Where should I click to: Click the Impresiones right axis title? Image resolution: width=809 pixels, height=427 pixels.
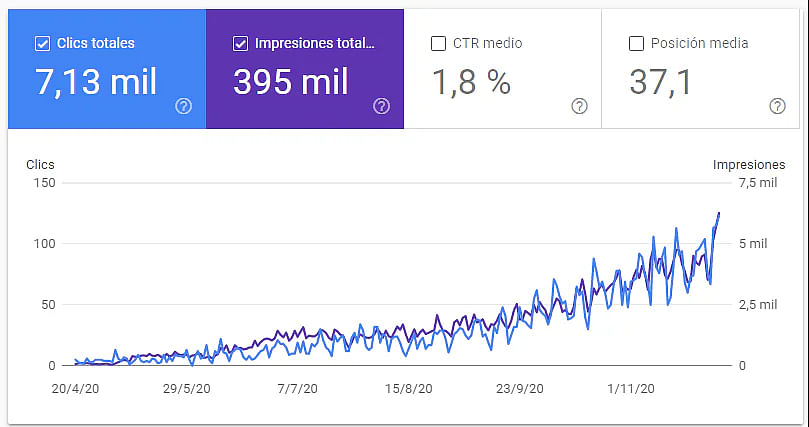click(748, 165)
